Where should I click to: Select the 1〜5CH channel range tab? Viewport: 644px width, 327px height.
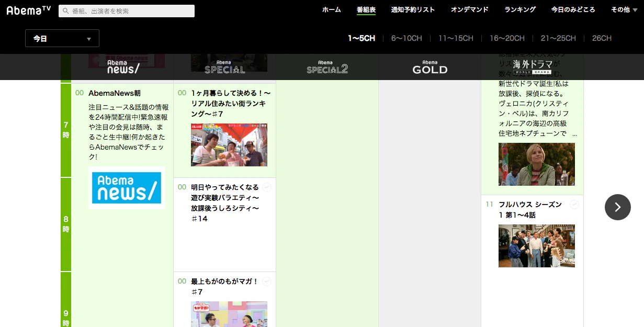pyautogui.click(x=361, y=38)
